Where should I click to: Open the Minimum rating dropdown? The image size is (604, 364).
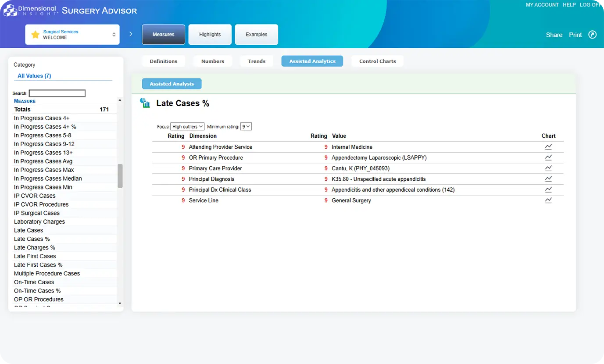pos(246,127)
